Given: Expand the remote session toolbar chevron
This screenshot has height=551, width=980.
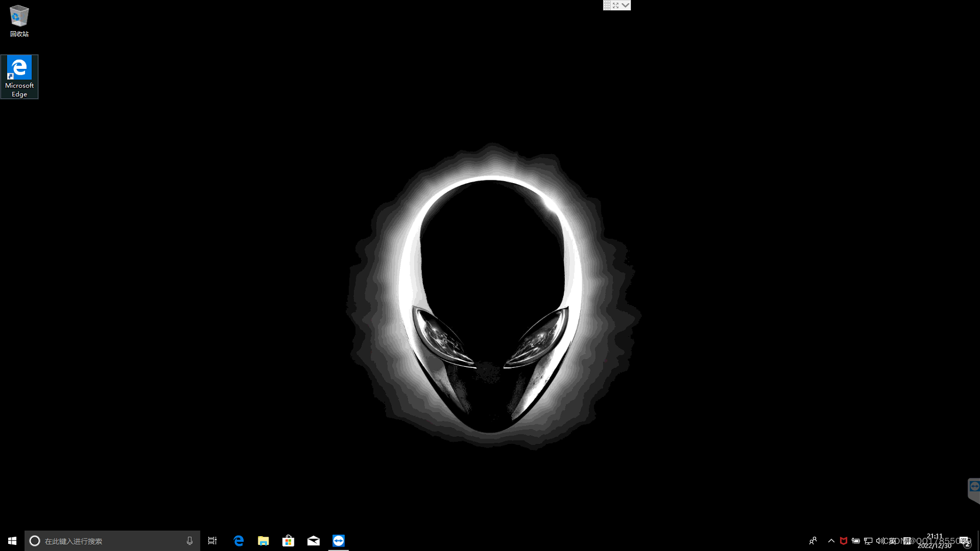Looking at the screenshot, I should pos(625,5).
